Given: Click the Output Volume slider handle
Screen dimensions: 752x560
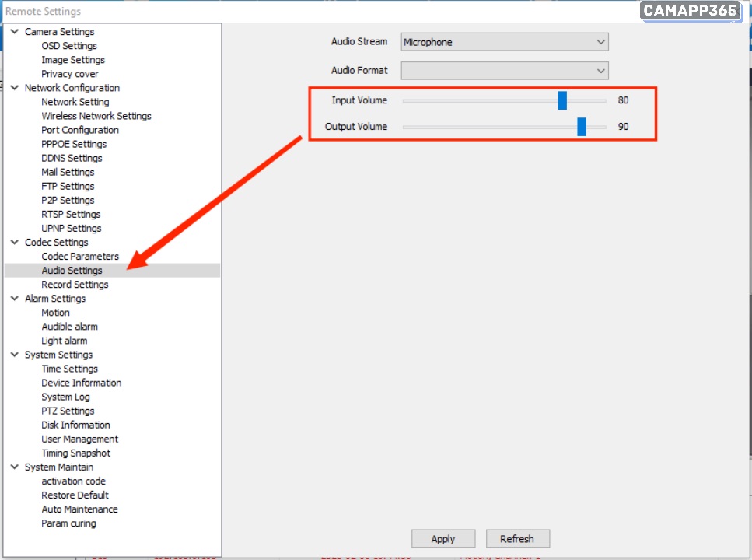Looking at the screenshot, I should (582, 127).
